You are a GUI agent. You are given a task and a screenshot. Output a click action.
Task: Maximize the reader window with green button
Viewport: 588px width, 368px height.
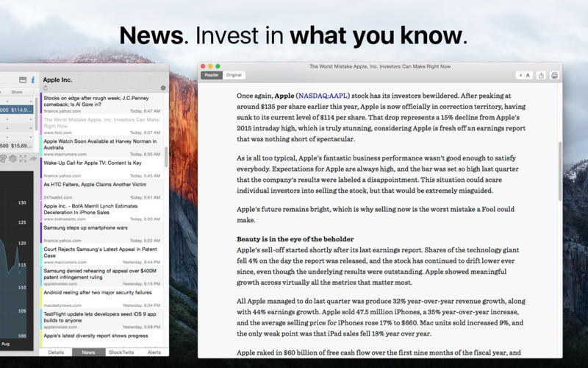pos(218,66)
